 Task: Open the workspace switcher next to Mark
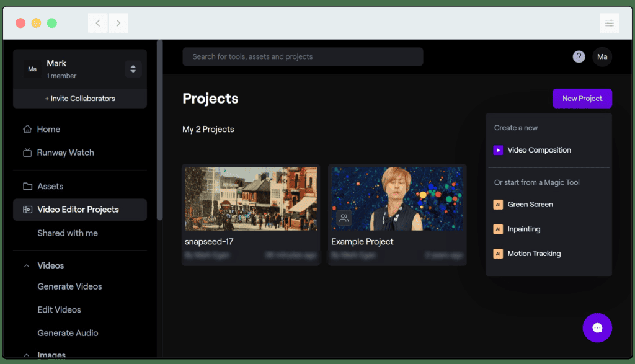tap(133, 69)
